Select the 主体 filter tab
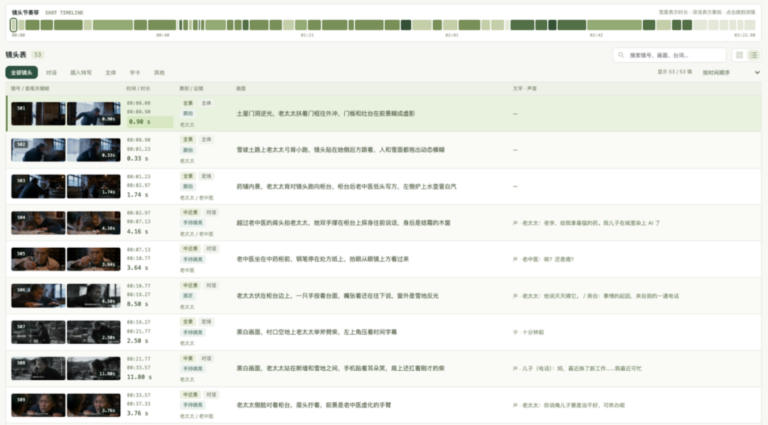Viewport: 768px width, 425px height. click(x=111, y=72)
